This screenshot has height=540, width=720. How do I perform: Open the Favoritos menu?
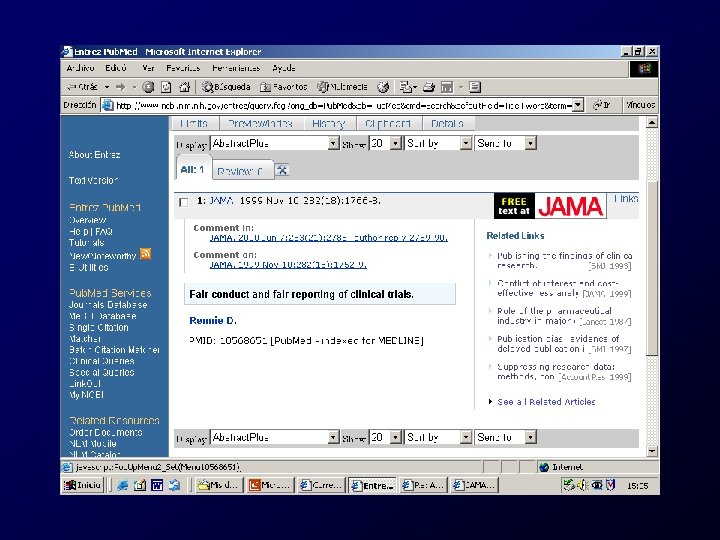coord(183,68)
